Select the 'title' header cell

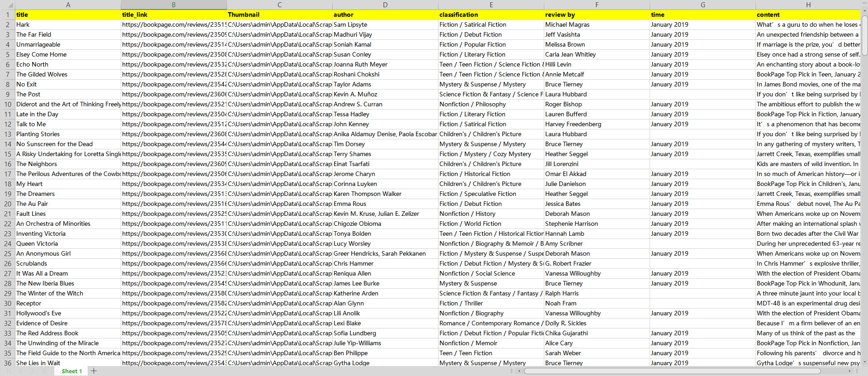tap(68, 14)
